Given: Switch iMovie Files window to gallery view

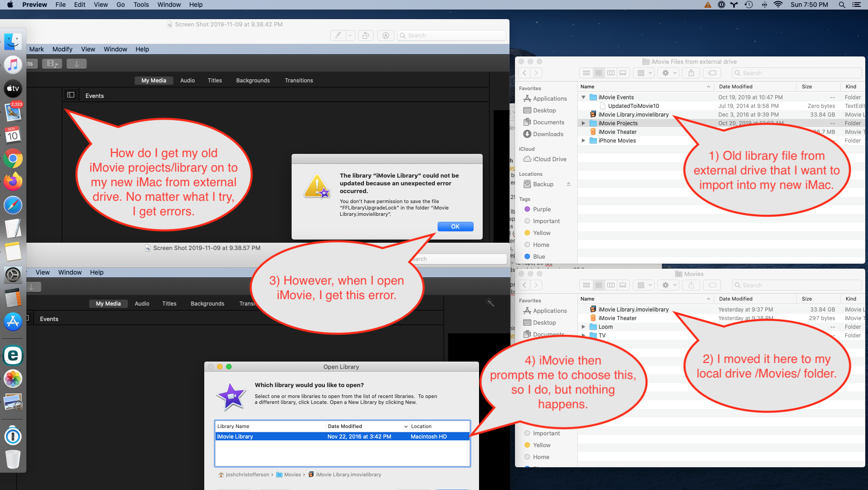Looking at the screenshot, I should click(623, 73).
